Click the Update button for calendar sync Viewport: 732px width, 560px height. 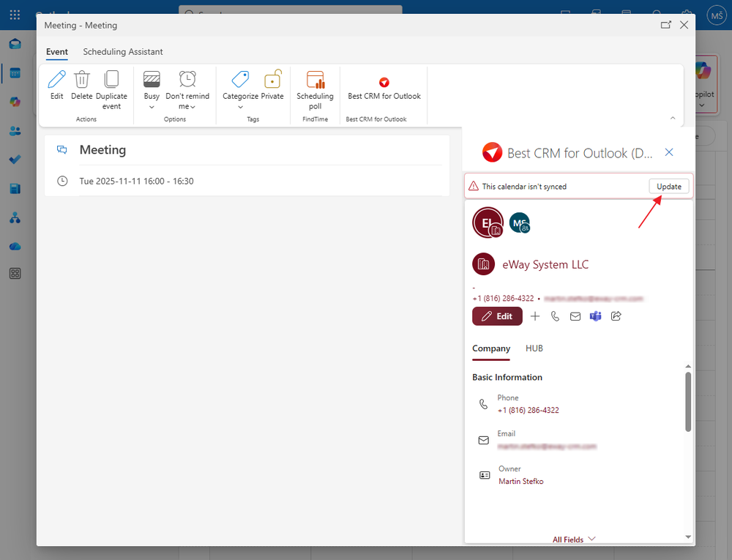point(668,187)
